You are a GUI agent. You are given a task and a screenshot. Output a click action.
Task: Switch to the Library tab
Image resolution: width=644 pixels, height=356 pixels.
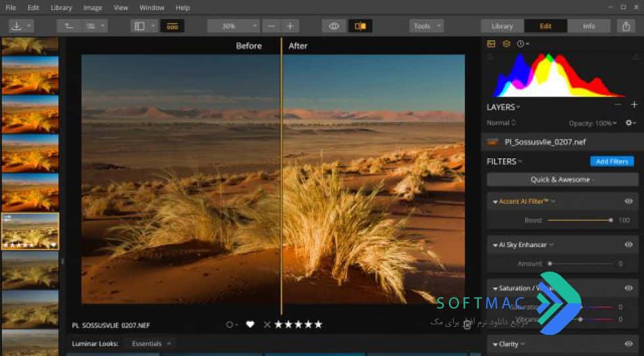coord(502,26)
